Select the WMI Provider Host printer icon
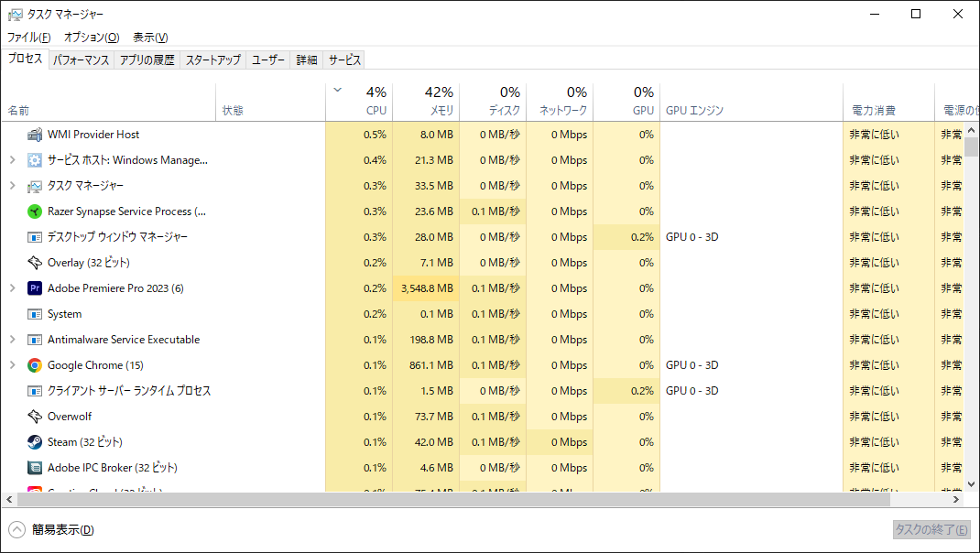 click(x=33, y=134)
